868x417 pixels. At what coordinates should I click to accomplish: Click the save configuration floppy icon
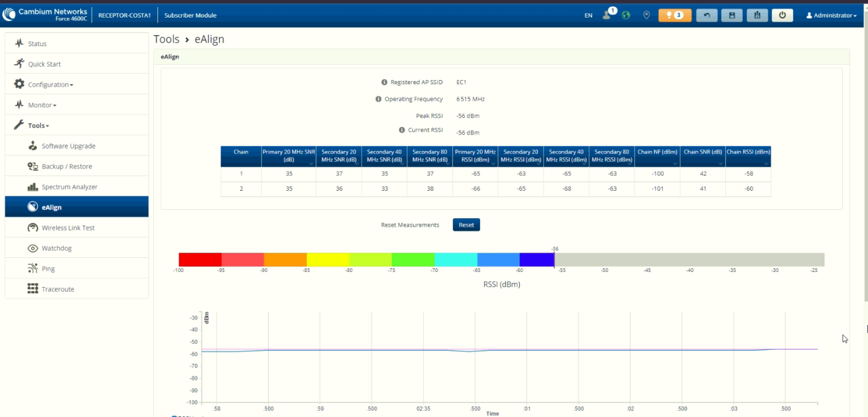[x=732, y=15]
